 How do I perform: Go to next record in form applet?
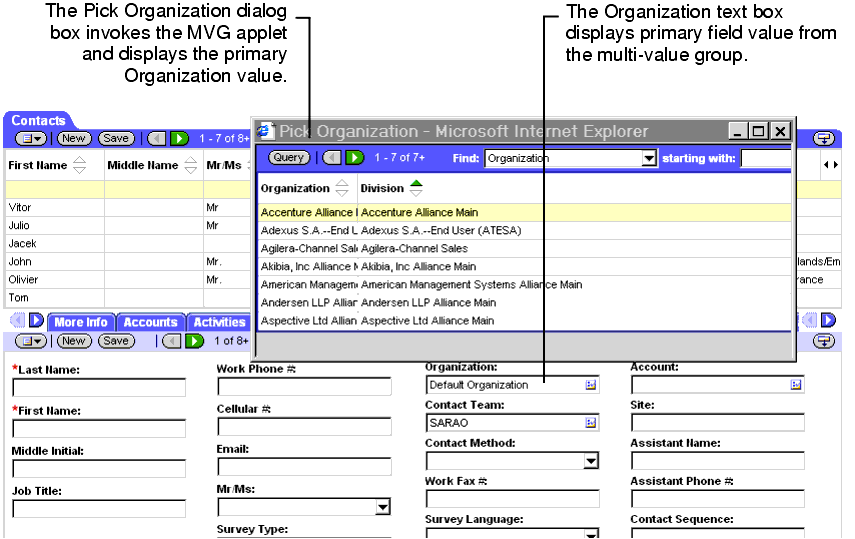pyautogui.click(x=194, y=342)
